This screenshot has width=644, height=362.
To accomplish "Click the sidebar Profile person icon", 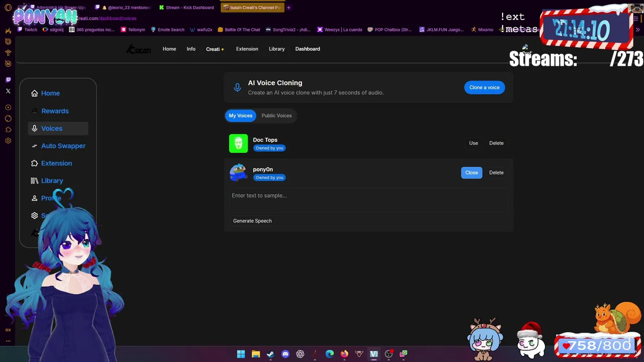I will 34,198.
